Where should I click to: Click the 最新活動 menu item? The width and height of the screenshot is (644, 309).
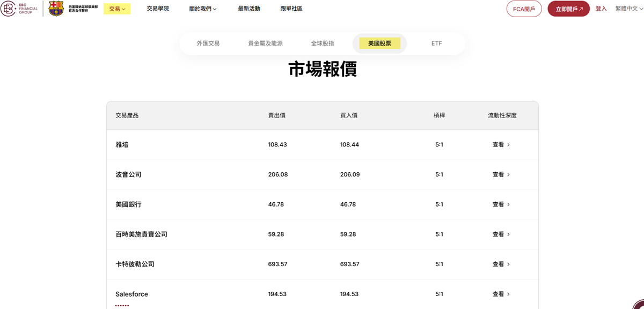(248, 9)
